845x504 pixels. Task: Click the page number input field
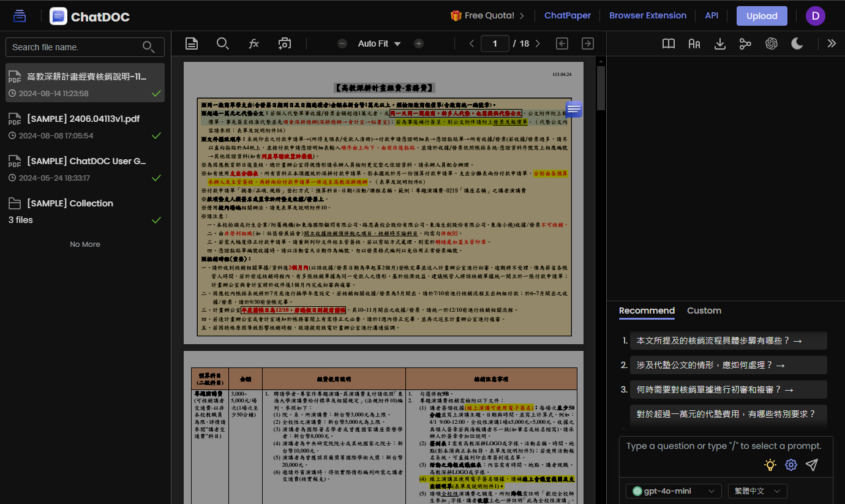[x=495, y=43]
